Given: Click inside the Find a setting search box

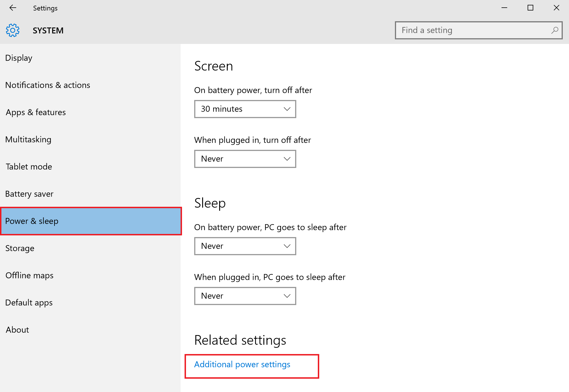Looking at the screenshot, I should click(x=468, y=30).
